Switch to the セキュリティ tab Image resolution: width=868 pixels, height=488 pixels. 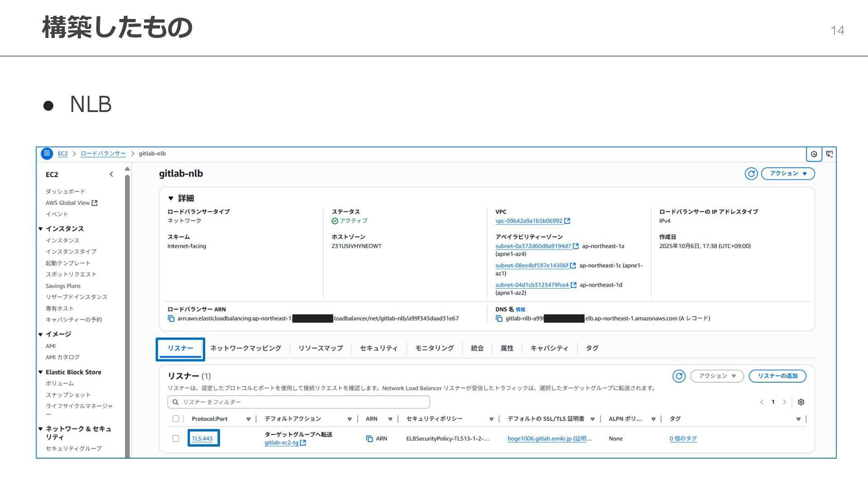(x=378, y=348)
